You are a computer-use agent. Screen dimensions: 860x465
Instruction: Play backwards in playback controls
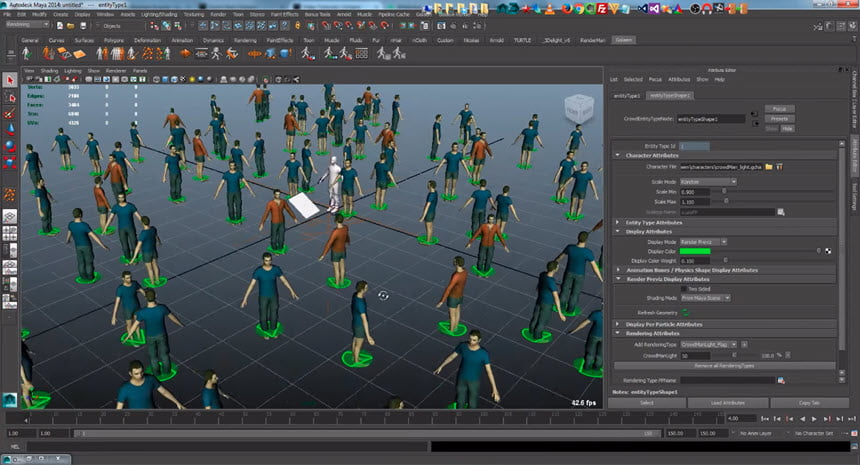click(802, 419)
